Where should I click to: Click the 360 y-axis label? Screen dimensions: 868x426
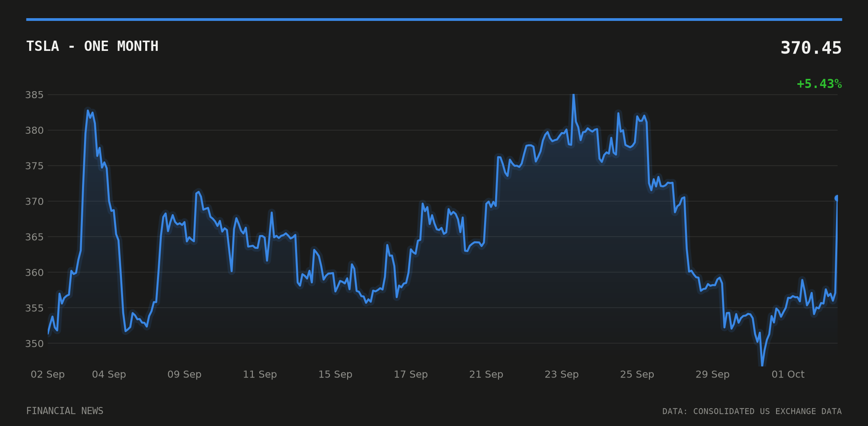(34, 272)
